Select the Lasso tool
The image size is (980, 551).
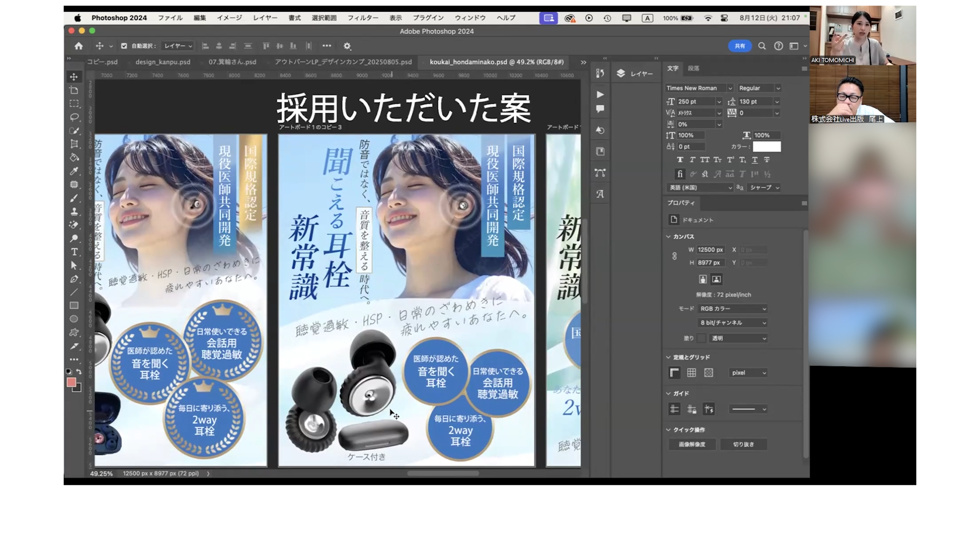74,117
